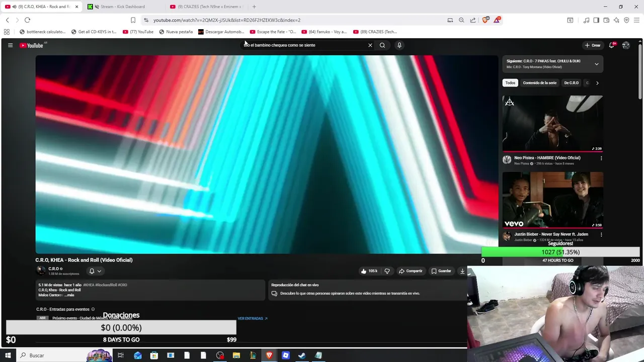Open channel notification preferences bell dropdown

[95, 271]
